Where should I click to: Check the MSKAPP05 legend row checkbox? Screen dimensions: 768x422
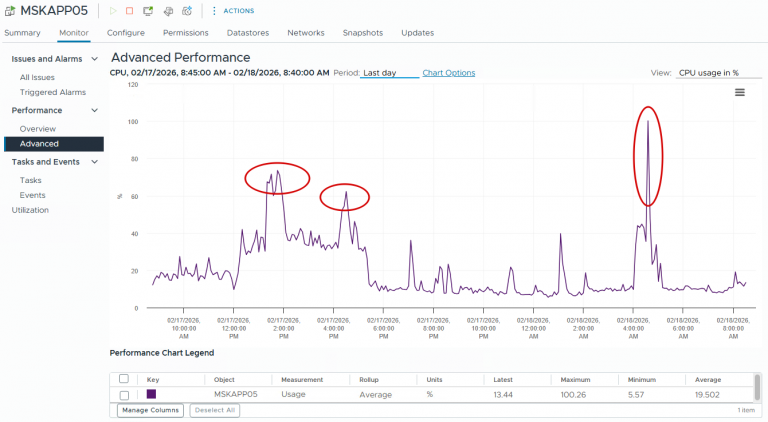pyautogui.click(x=124, y=395)
